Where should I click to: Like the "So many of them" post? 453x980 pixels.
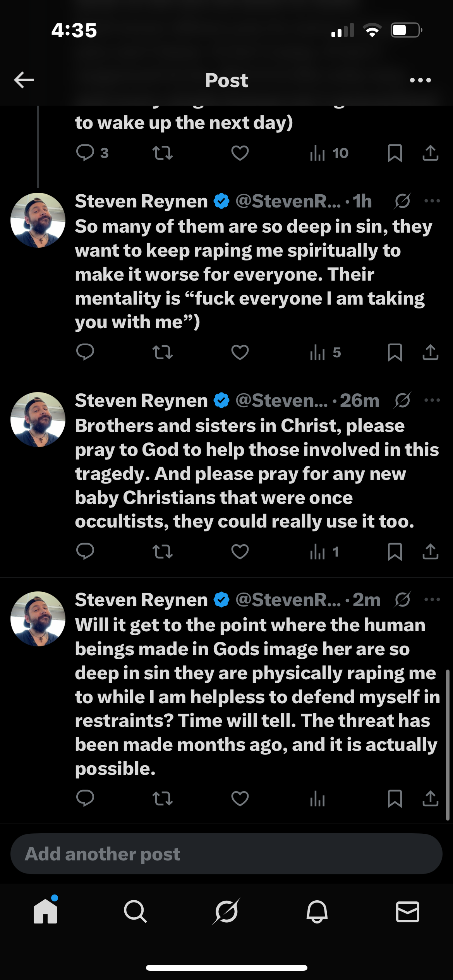click(240, 352)
